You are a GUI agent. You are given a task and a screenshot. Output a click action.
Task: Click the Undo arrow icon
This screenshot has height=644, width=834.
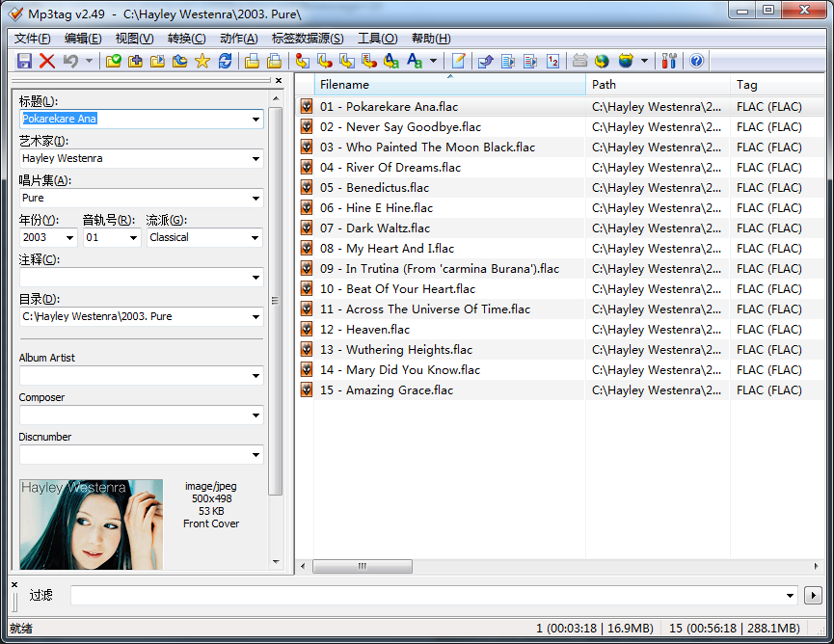(x=70, y=61)
